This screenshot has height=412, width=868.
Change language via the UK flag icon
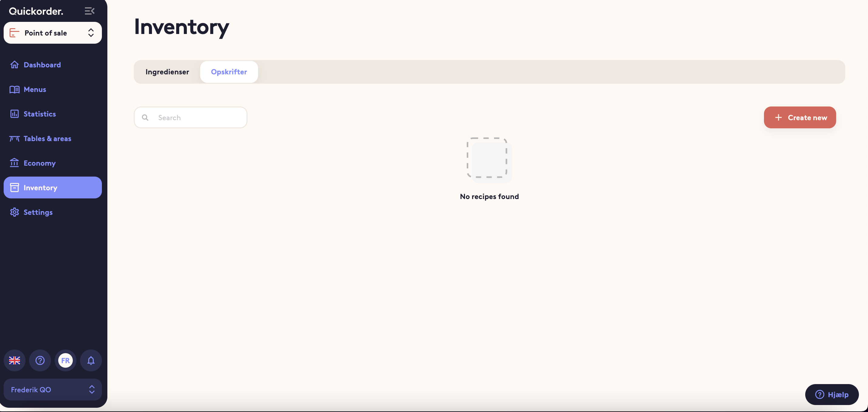click(15, 360)
